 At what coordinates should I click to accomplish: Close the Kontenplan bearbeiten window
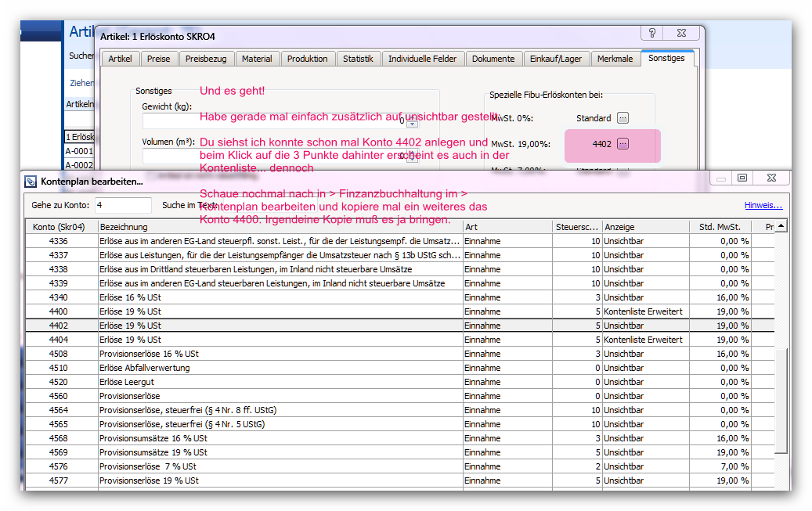tap(771, 178)
